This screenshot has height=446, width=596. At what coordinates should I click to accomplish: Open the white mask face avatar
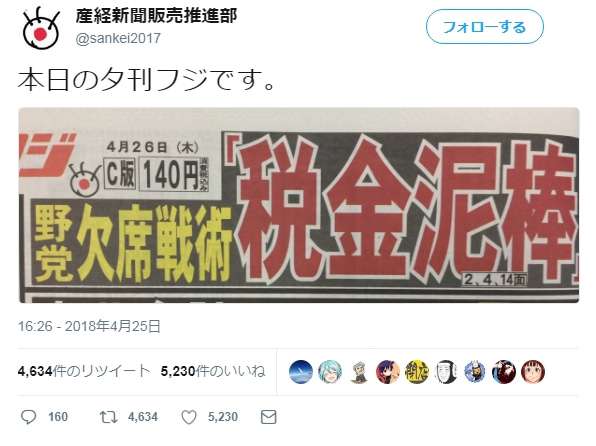445,371
